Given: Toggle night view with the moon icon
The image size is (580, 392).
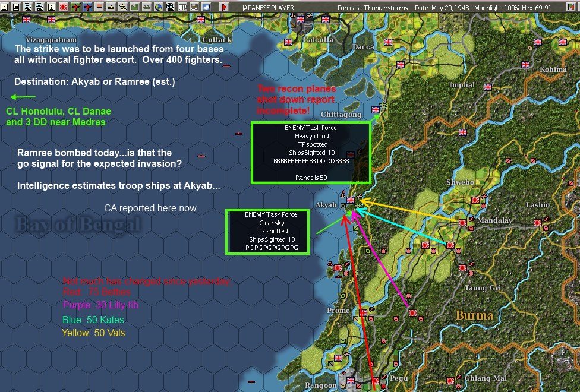Looking at the screenshot, I should click(206, 6).
